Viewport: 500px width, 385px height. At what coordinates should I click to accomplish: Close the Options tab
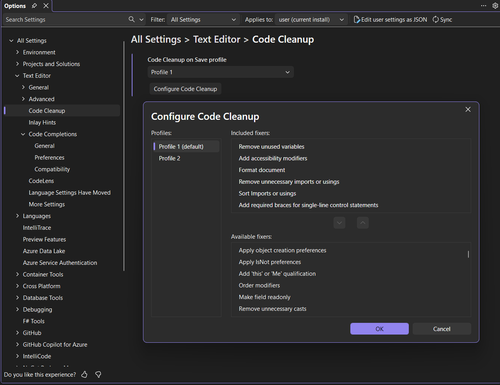pos(46,6)
